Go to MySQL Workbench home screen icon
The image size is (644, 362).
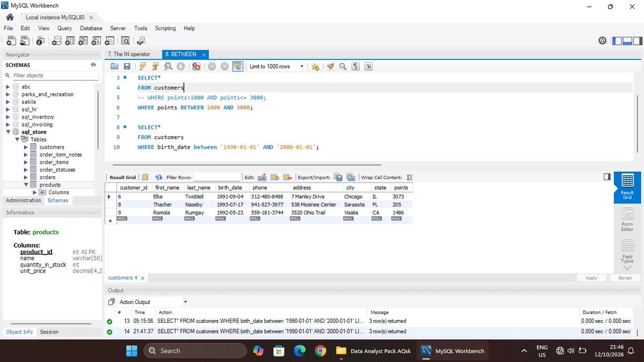tap(10, 17)
